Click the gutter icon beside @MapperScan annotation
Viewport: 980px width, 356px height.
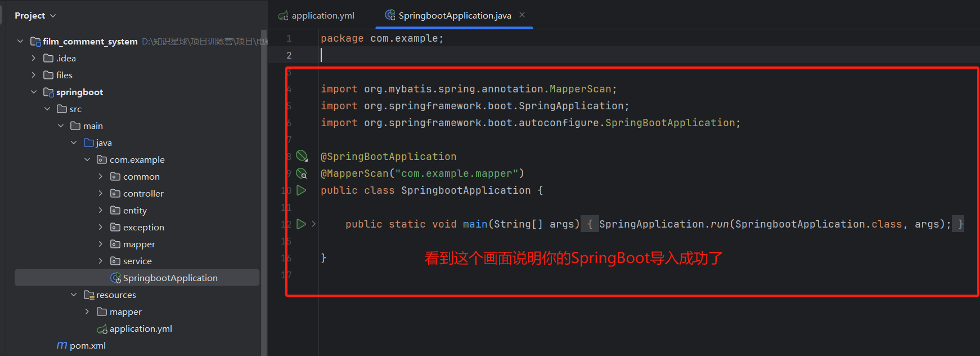302,173
